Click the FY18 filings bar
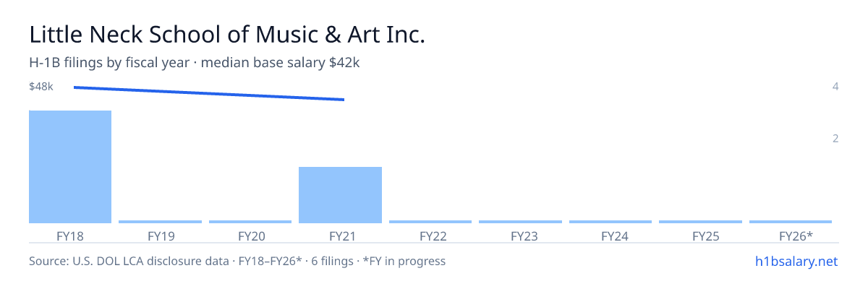The width and height of the screenshot is (868, 289). point(70,167)
